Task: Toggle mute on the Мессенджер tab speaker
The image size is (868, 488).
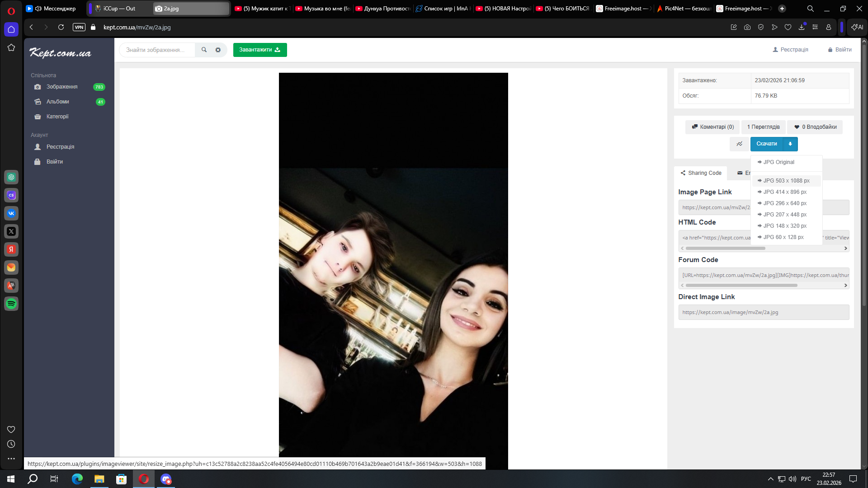Action: pyautogui.click(x=38, y=9)
